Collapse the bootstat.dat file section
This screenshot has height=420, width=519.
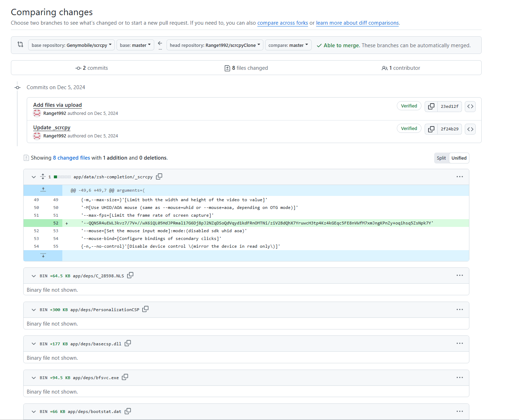pos(34,412)
